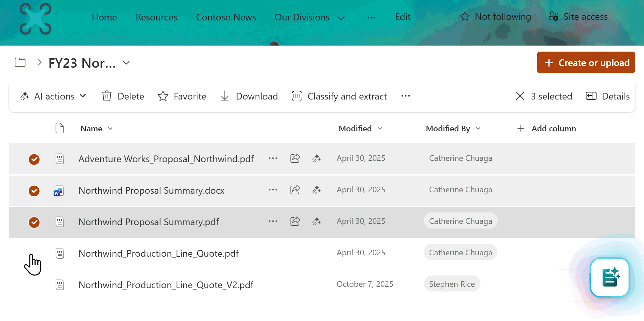Run Classify and extract on selected files

[339, 96]
